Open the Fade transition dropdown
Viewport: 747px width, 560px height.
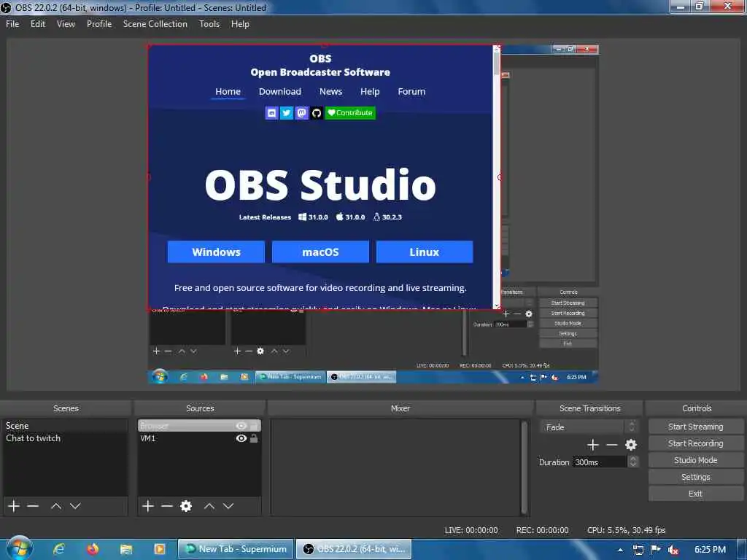(x=589, y=427)
